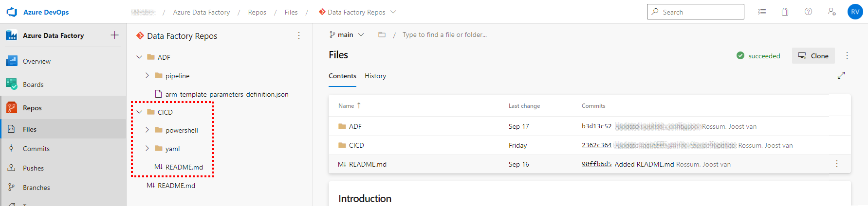Click the Search input box

695,12
